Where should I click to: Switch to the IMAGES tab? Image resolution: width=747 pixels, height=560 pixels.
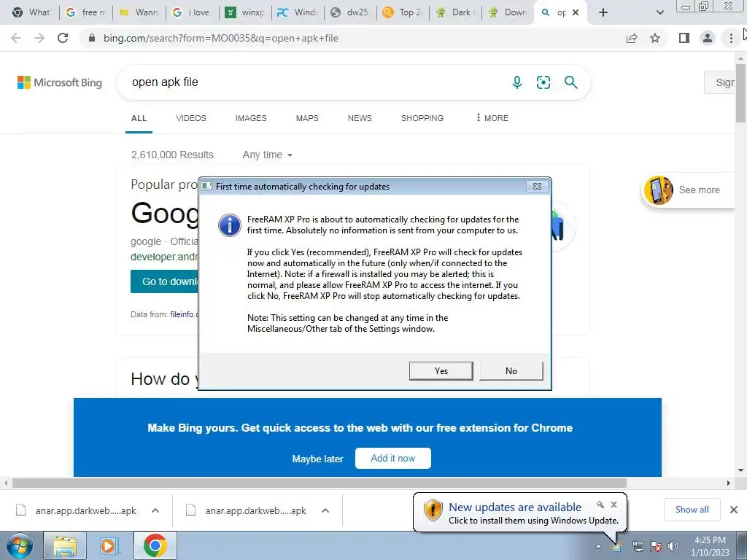251,118
